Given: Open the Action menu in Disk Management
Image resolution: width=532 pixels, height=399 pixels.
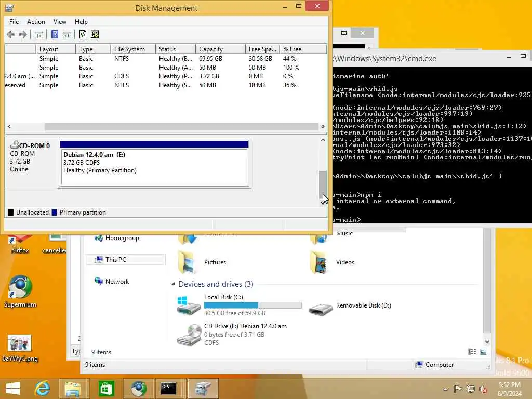Looking at the screenshot, I should (36, 22).
